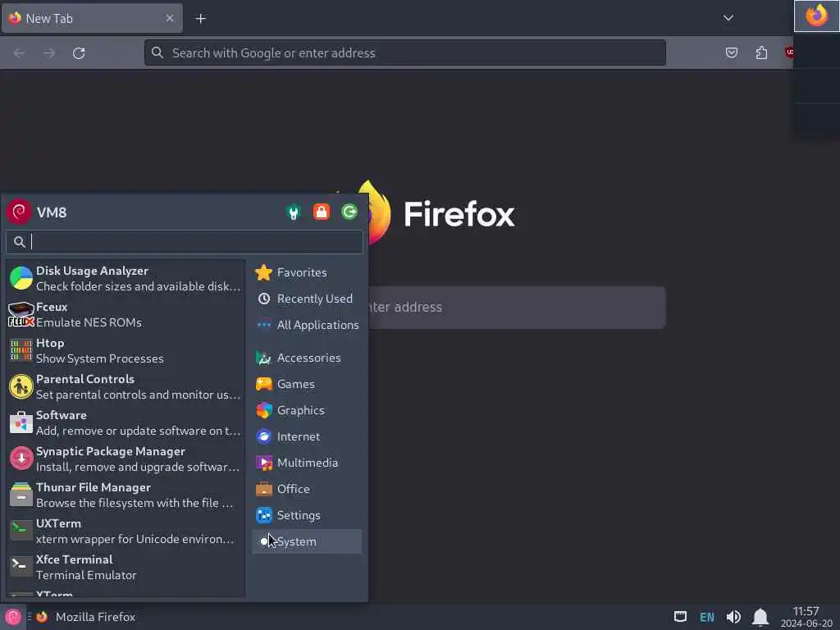840x630 pixels.
Task: Select the New Tab browser tab
Action: [x=92, y=18]
